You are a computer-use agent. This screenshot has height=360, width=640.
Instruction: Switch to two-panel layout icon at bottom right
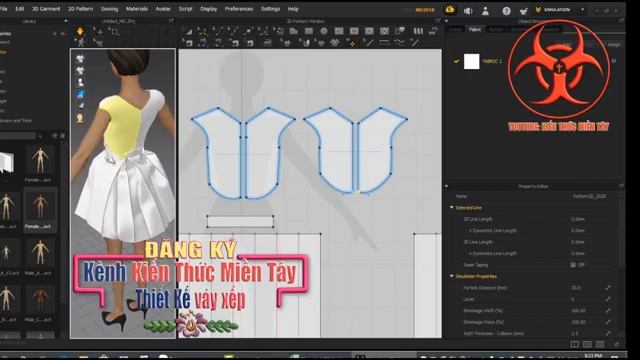587,345
